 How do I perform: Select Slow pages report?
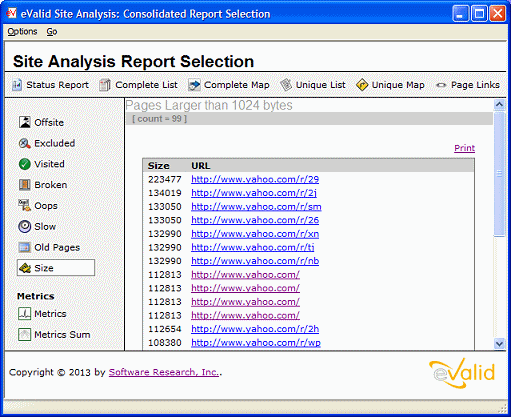(x=45, y=226)
